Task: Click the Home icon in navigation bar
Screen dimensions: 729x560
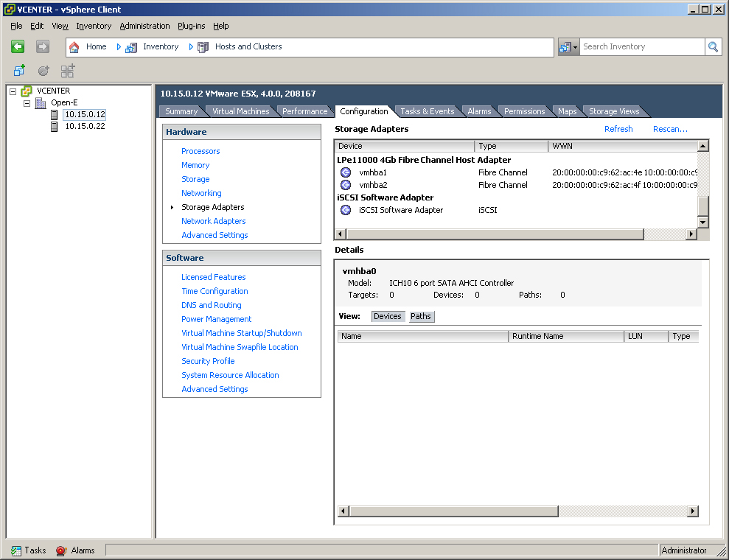Action: point(74,47)
